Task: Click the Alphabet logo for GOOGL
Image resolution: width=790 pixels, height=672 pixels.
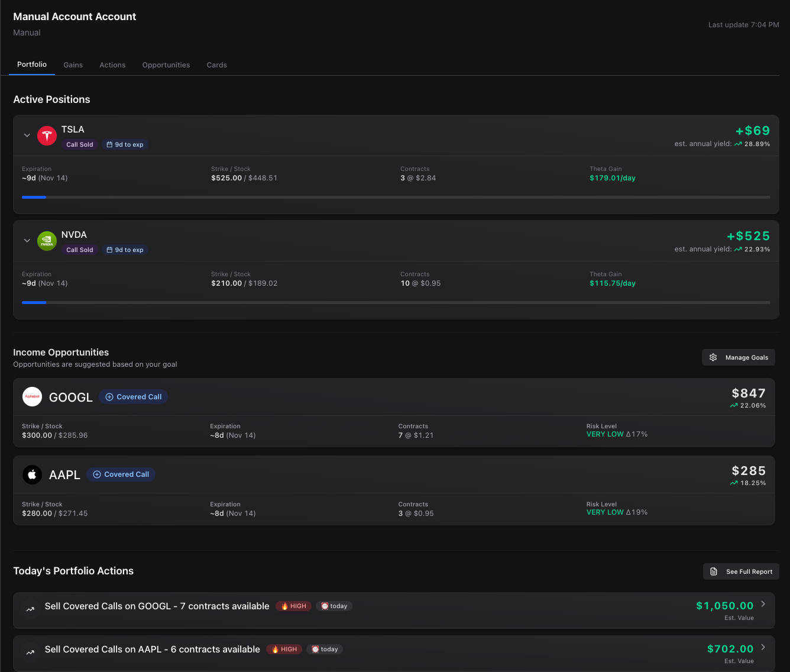Action: 32,397
